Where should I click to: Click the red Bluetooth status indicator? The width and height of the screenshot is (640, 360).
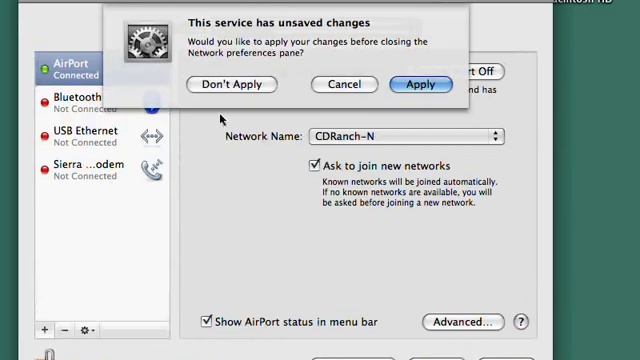45,102
